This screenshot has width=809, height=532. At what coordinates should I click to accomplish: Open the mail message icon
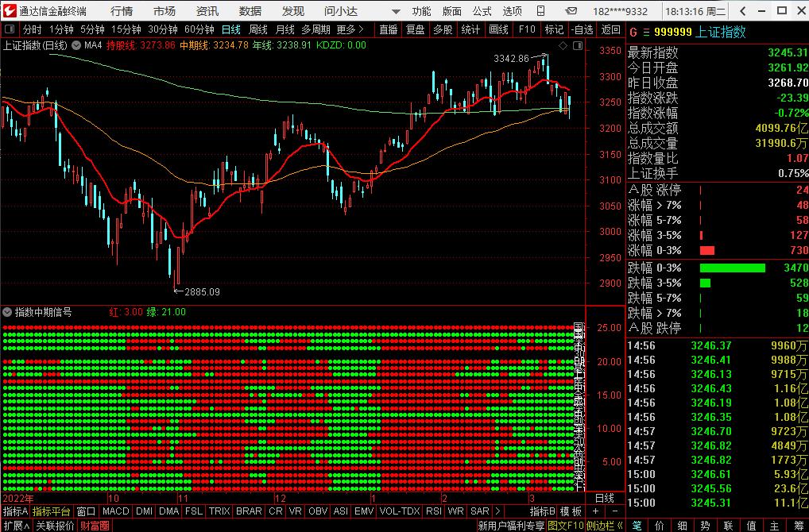571,11
